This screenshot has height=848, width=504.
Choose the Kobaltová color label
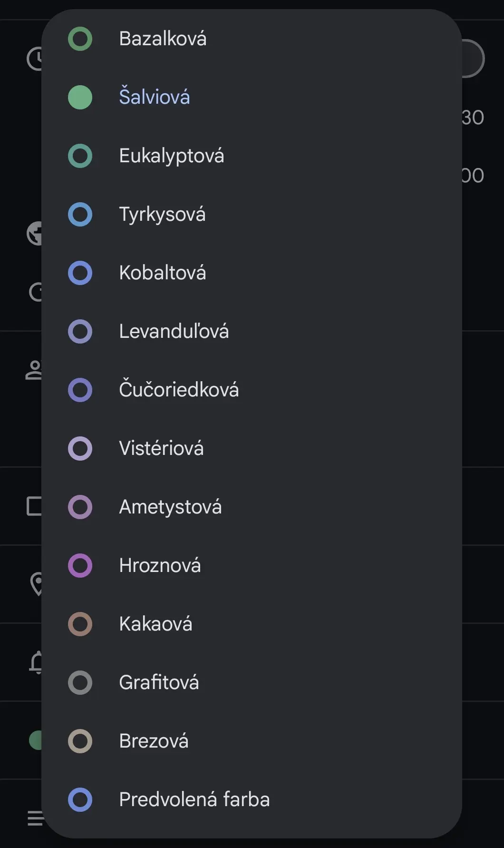click(x=163, y=273)
